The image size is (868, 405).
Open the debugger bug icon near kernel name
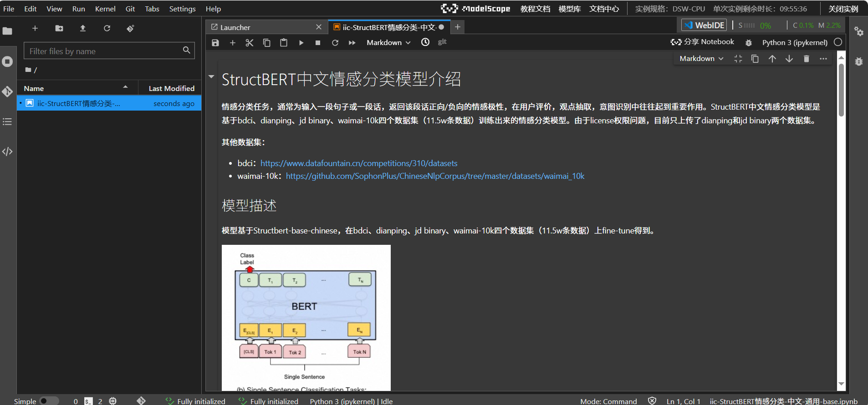(749, 42)
